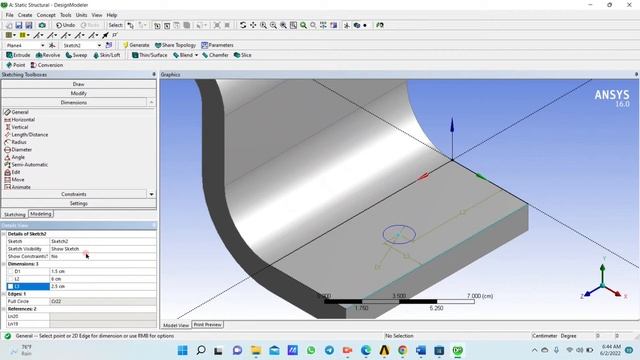
Task: Open Chrome from taskbar
Action: tap(402, 350)
